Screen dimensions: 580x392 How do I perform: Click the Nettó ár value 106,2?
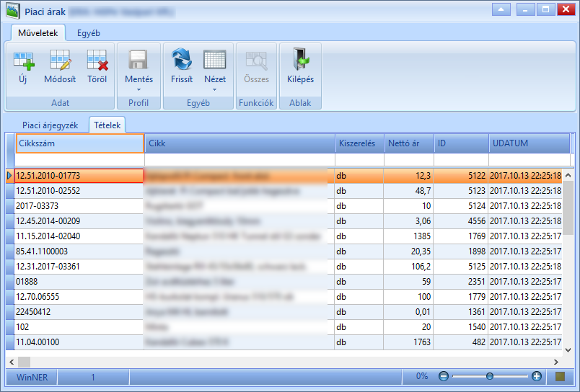point(408,267)
